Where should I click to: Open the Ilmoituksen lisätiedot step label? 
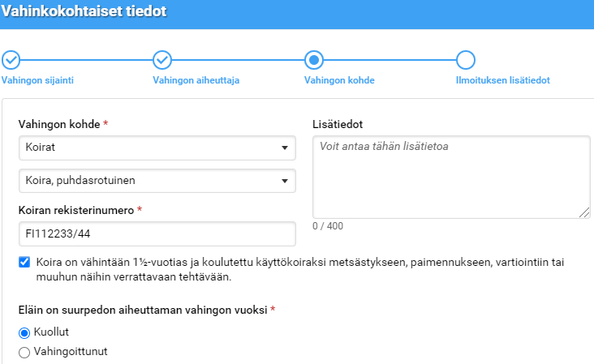tap(503, 80)
